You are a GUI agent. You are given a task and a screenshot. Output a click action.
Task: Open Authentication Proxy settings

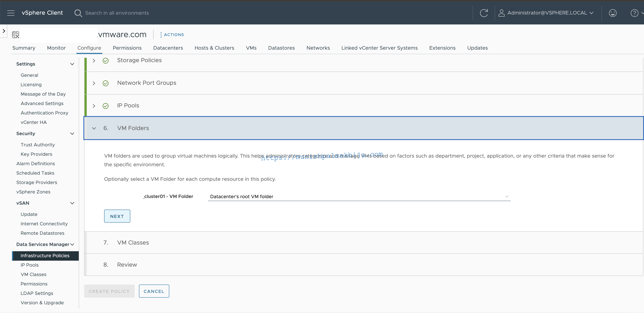[x=44, y=113]
